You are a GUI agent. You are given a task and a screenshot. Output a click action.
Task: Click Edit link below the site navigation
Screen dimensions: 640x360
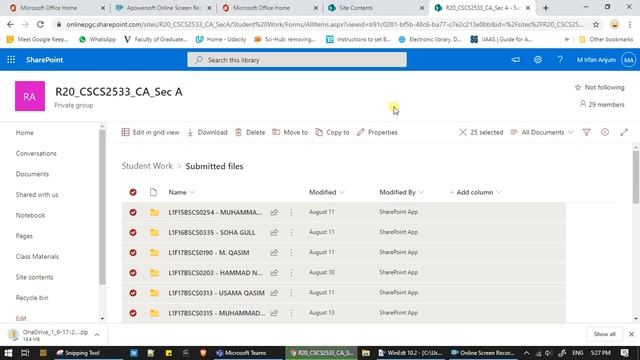(x=21, y=318)
